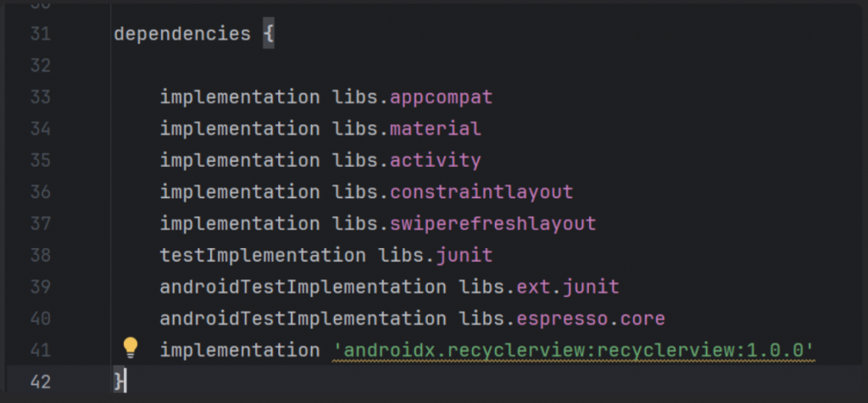The height and width of the screenshot is (403, 868).
Task: Click line number 36 in the gutter
Action: 41,192
